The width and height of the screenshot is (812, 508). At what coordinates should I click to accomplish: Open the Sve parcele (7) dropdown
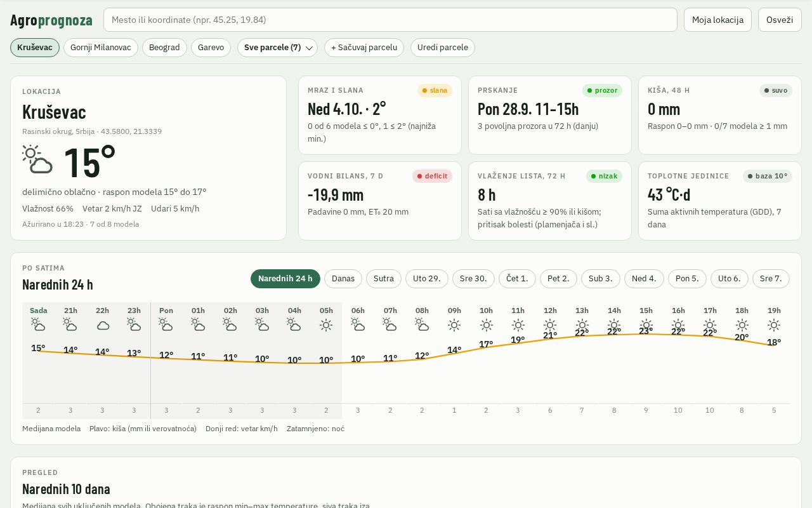tap(277, 48)
